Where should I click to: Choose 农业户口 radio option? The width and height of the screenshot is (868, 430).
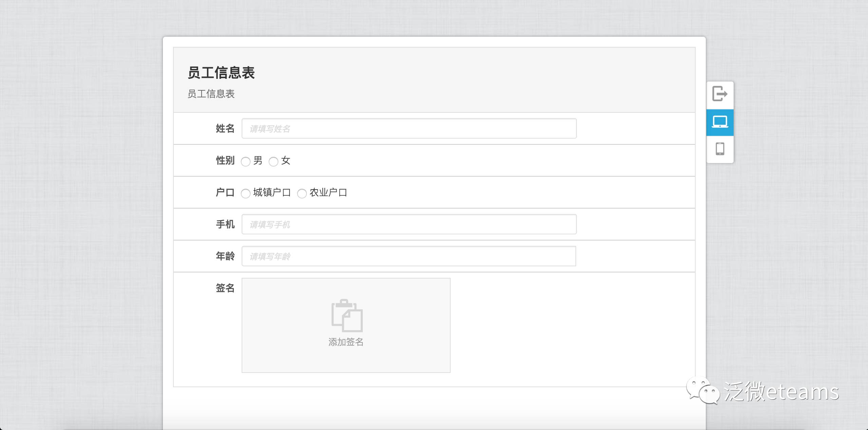302,193
